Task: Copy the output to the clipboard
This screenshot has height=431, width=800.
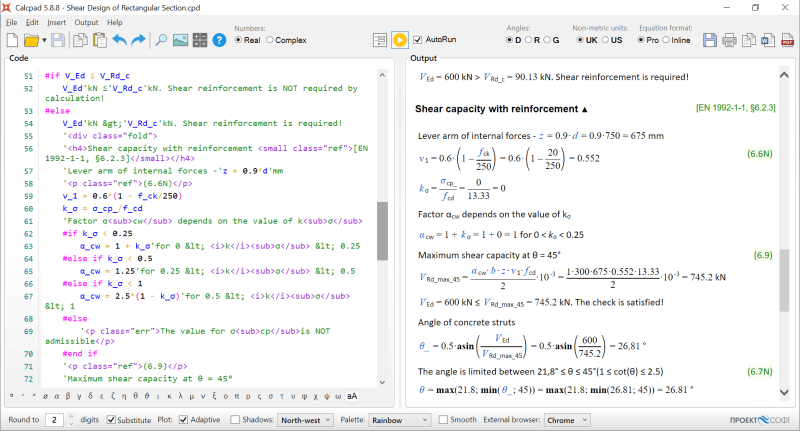Action: pyautogui.click(x=748, y=40)
